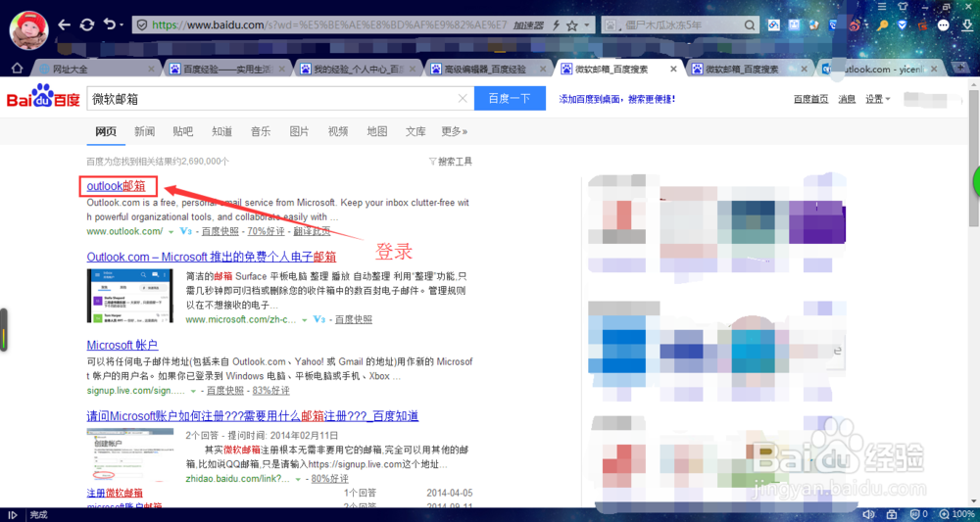Open the outlook邮箱 search result
Screen dimensions: 980x522
[118, 185]
